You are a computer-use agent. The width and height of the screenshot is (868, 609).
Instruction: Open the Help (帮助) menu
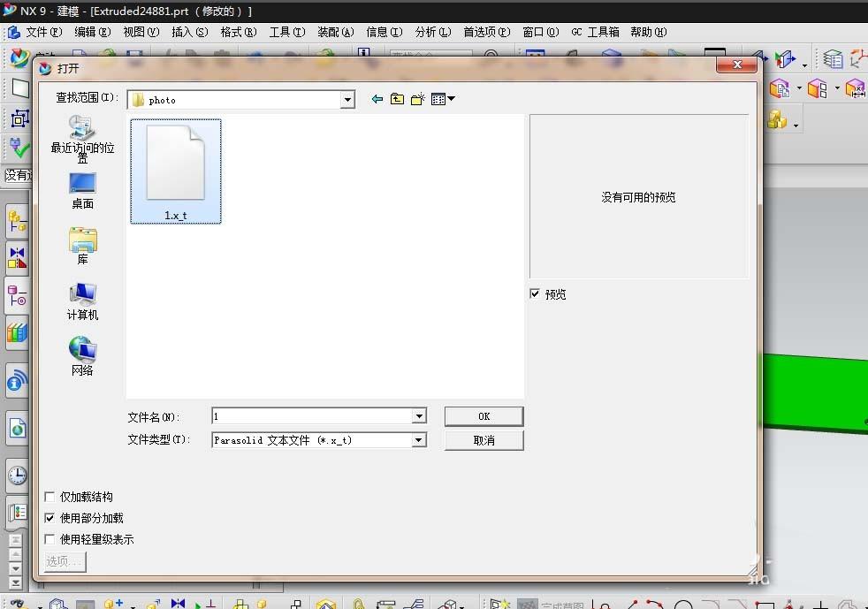[x=648, y=32]
